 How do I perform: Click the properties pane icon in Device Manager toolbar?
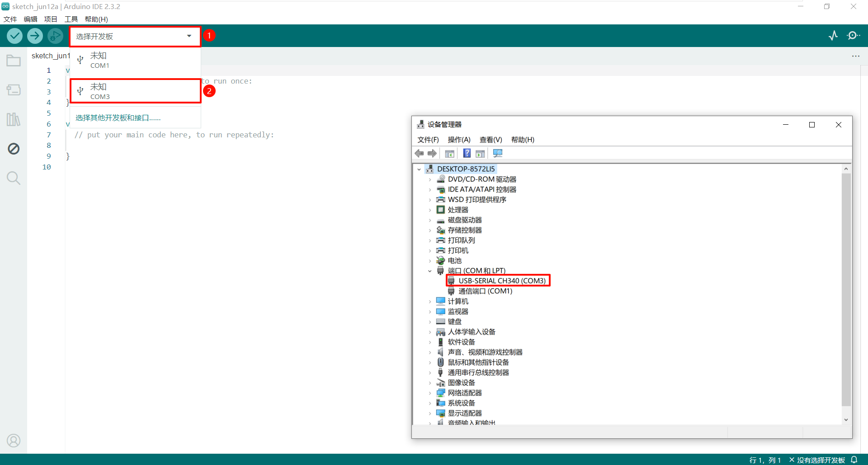[480, 154]
